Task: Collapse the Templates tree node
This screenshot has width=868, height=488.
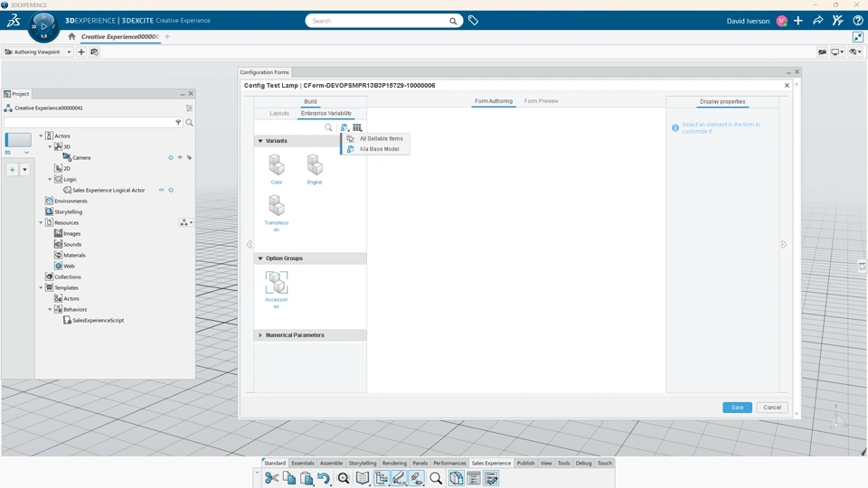Action: (41, 287)
